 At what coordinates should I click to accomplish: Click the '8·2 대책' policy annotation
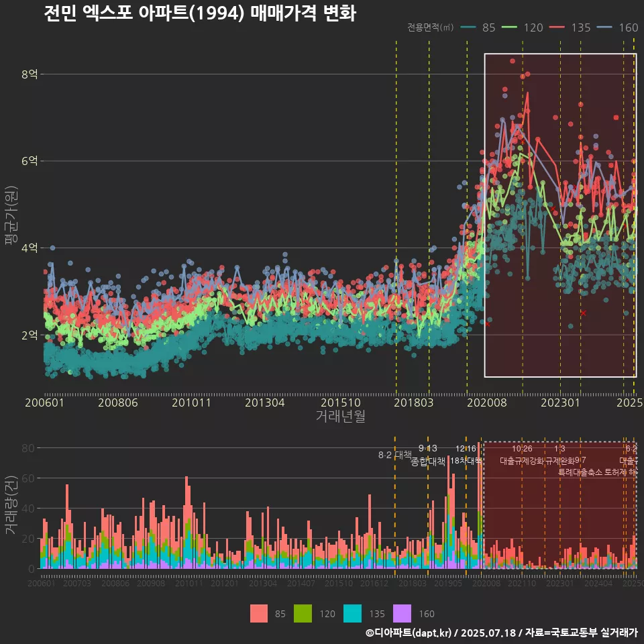395,455
